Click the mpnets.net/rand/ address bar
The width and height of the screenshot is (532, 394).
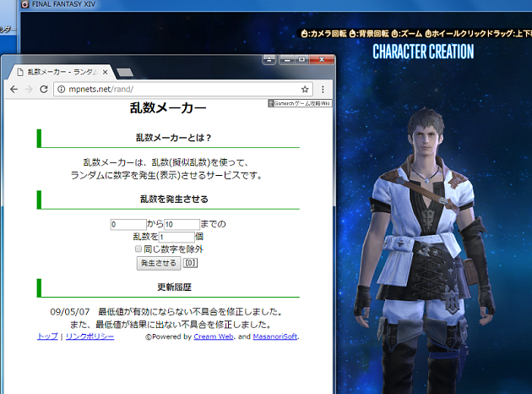coord(183,90)
